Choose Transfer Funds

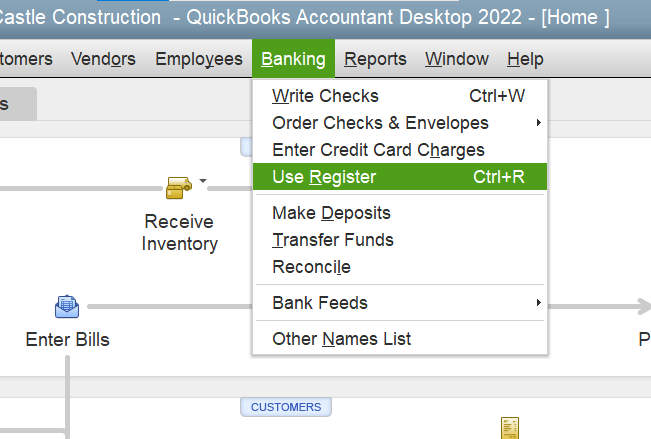tap(400, 240)
